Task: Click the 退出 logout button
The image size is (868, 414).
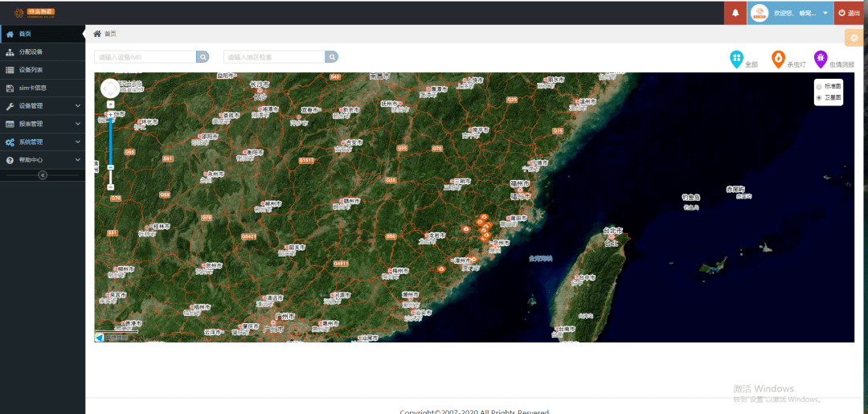Action: 850,13
